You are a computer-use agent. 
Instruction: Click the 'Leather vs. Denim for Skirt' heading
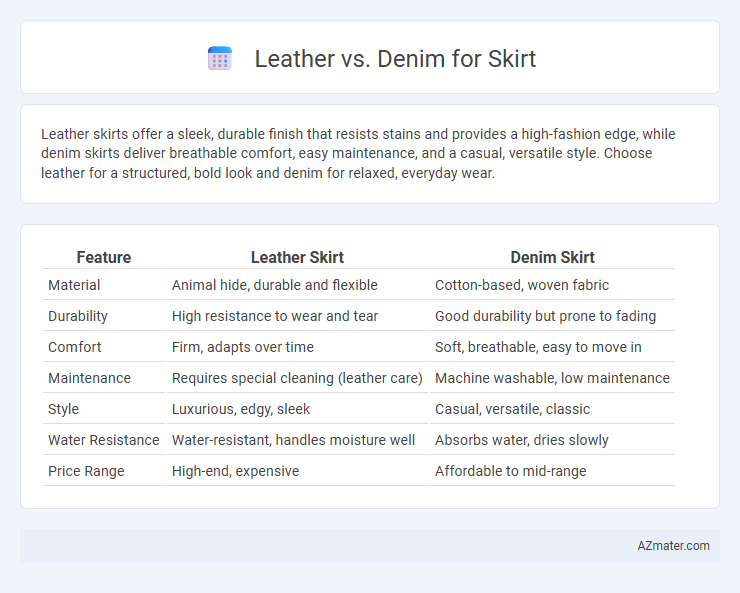pyautogui.click(x=395, y=59)
